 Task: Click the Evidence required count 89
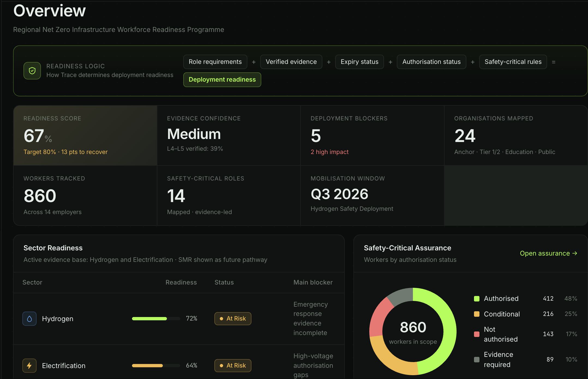(550, 359)
